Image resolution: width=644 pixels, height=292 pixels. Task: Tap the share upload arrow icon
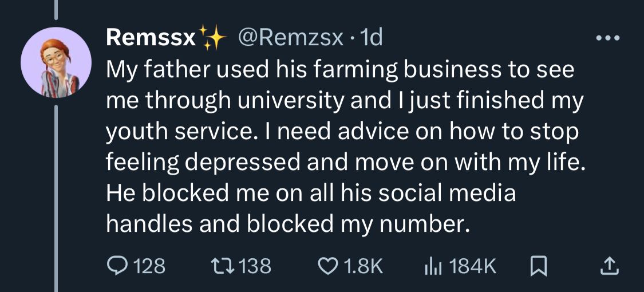(609, 265)
